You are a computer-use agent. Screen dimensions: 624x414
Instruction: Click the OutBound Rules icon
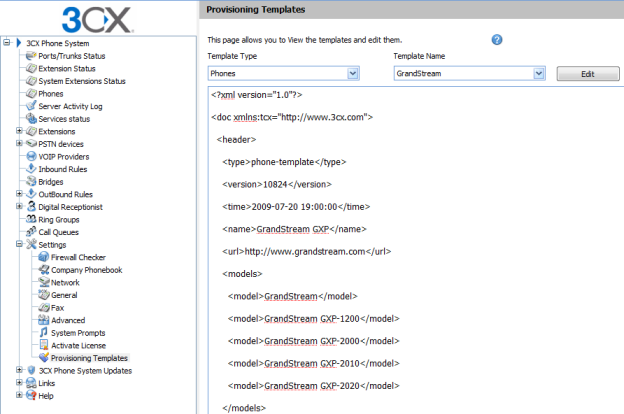coord(31,194)
